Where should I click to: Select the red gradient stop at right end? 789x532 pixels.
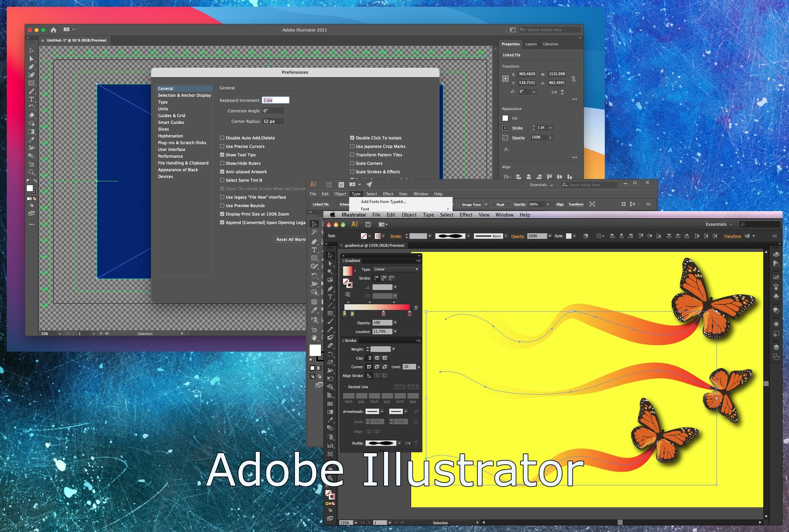click(x=409, y=313)
